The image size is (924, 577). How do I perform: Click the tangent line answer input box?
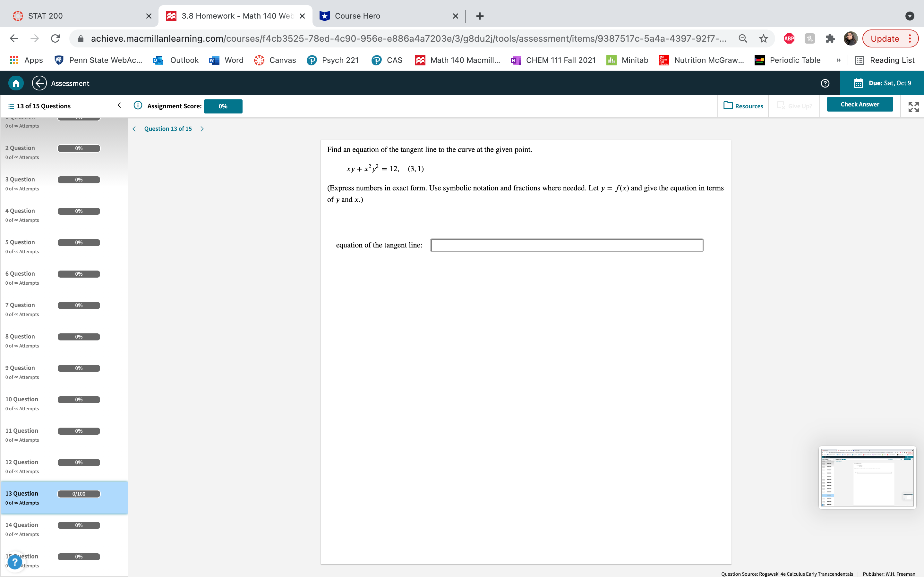pyautogui.click(x=567, y=245)
